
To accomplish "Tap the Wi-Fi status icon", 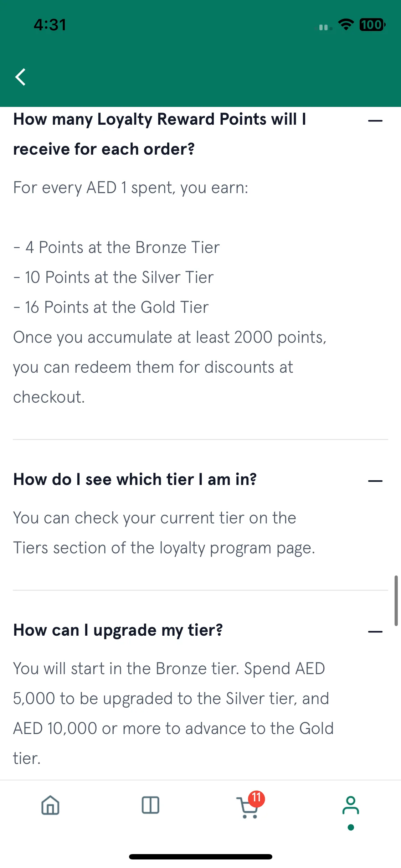I will pos(346,25).
